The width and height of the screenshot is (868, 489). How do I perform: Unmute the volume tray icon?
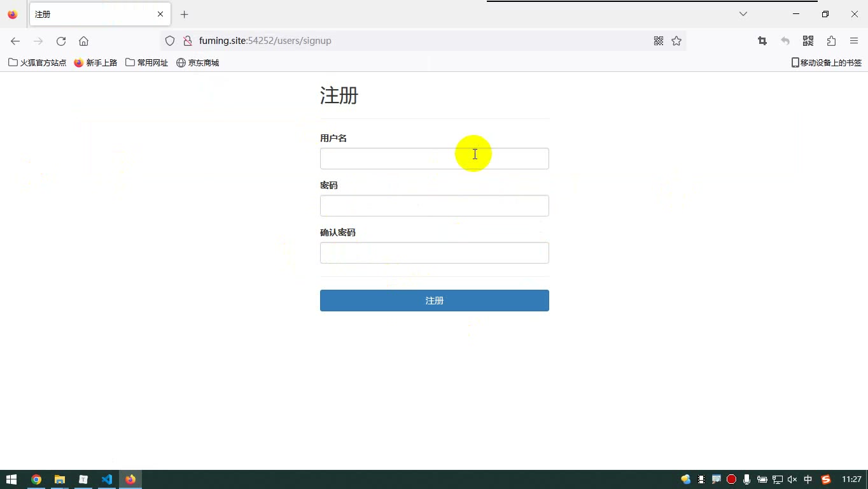(792, 479)
